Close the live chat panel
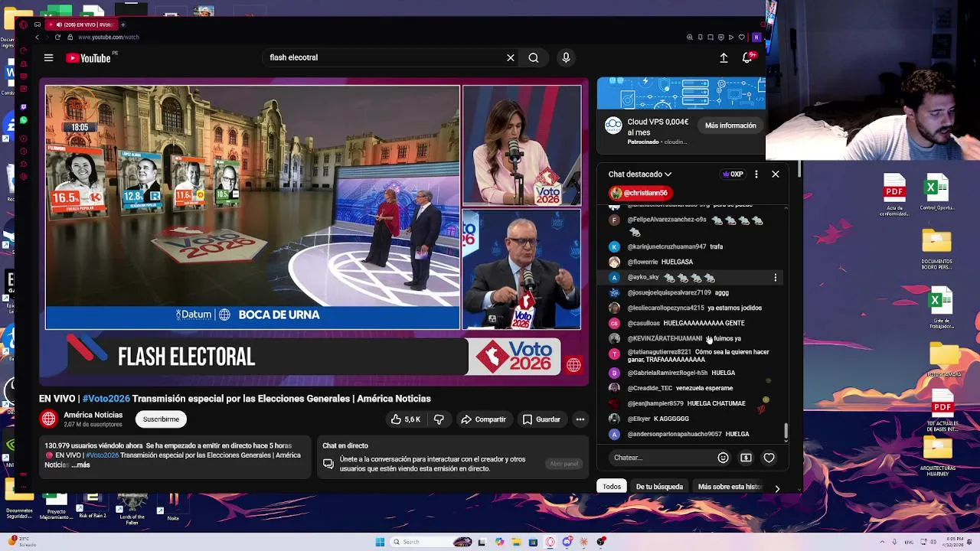This screenshot has width=980, height=551. (x=776, y=174)
